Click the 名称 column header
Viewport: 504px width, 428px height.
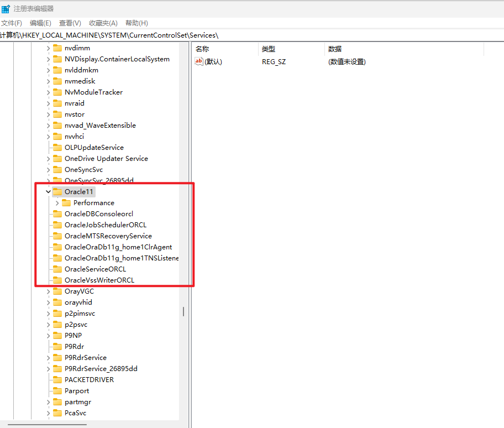(201, 49)
